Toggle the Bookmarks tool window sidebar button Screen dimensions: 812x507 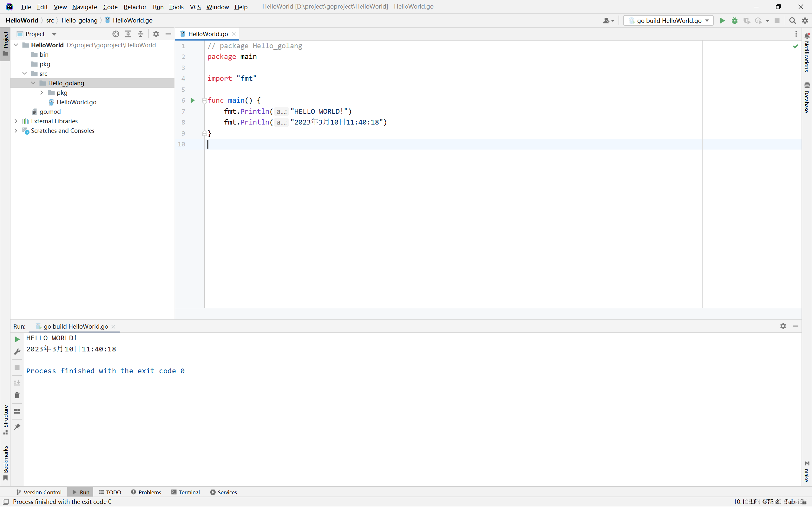(x=5, y=463)
